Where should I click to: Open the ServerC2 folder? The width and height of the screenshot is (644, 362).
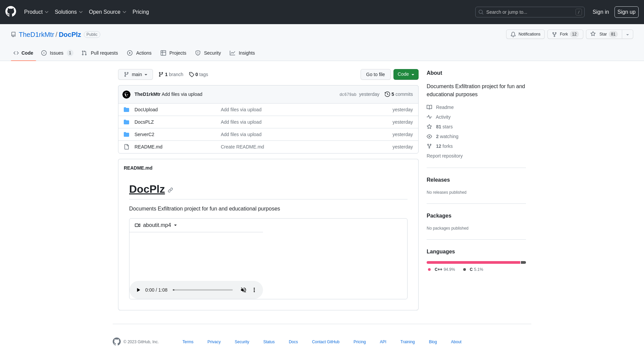[x=144, y=134]
